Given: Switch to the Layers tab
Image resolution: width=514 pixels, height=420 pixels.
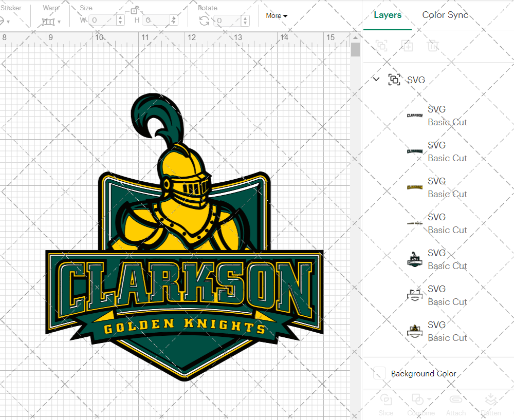Looking at the screenshot, I should pos(388,15).
